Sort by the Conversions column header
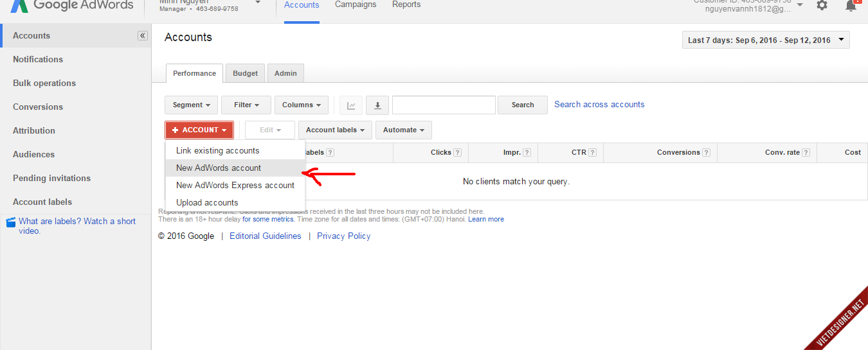 [678, 153]
